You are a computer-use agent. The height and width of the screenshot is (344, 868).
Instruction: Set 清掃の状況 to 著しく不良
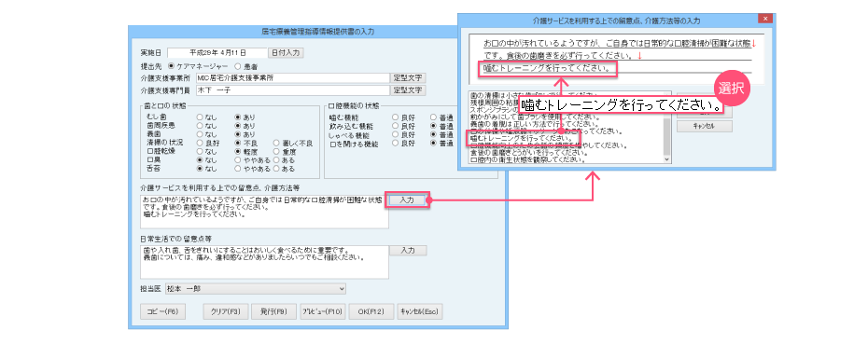click(276, 144)
